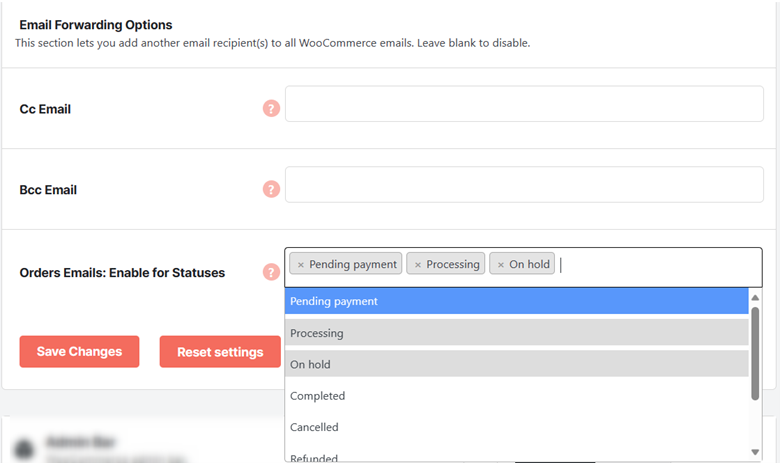
Task: Click the dropdown list scrollbar thumb
Action: coord(755,354)
